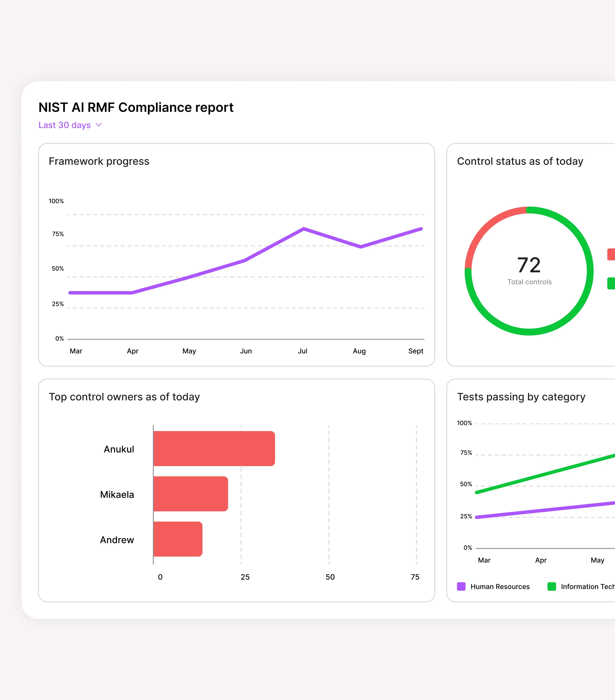Click the chevron next to Last 30 days

coord(99,125)
